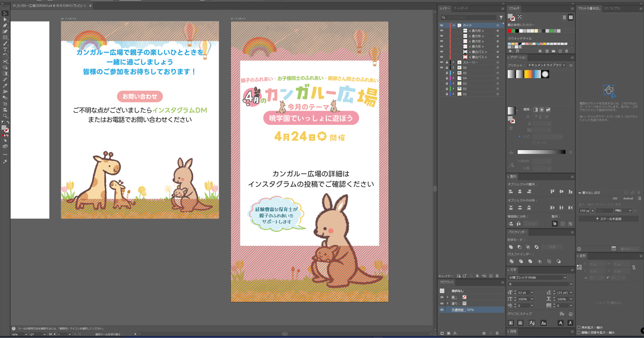Toggle visibility of layer 06
The width and height of the screenshot is (644, 338).
(442, 68)
